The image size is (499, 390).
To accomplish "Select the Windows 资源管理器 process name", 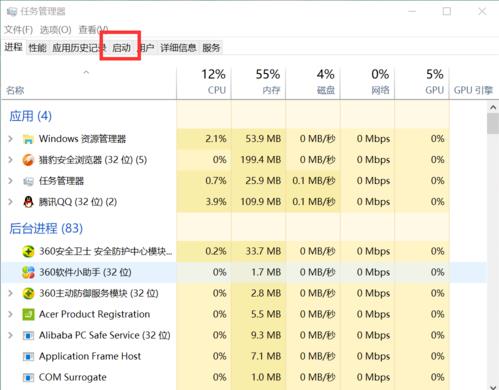I will [82, 139].
